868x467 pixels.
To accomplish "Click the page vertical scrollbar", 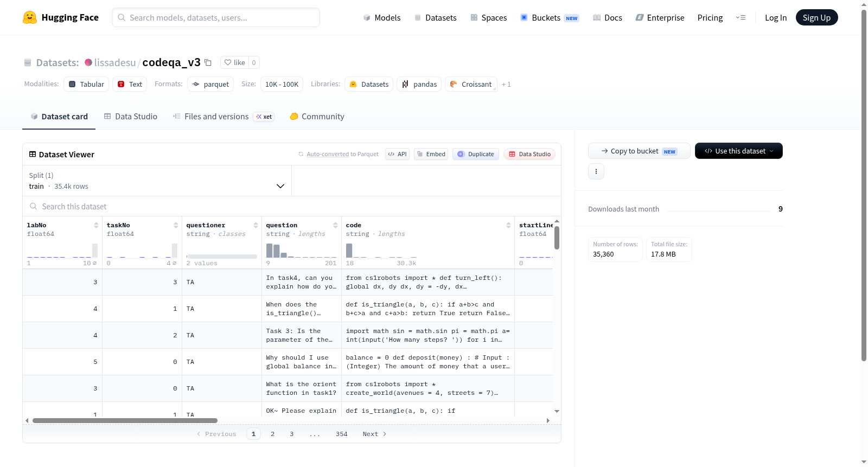I will click(x=864, y=184).
